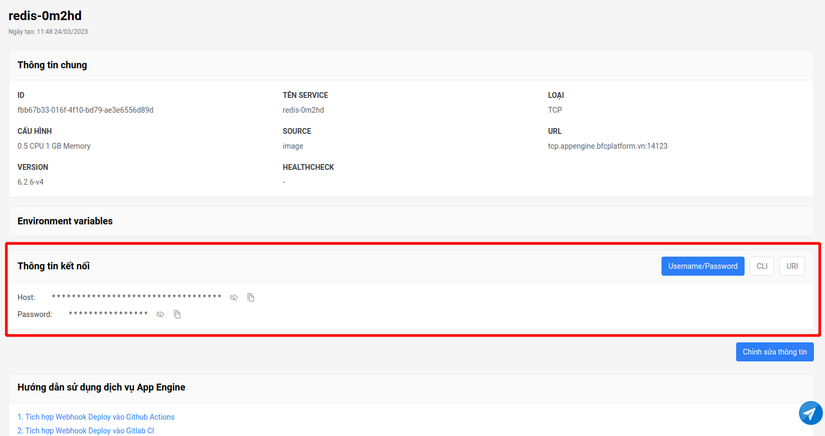Click the version value 6.2.6-v4
This screenshot has height=436, width=825.
[x=31, y=182]
